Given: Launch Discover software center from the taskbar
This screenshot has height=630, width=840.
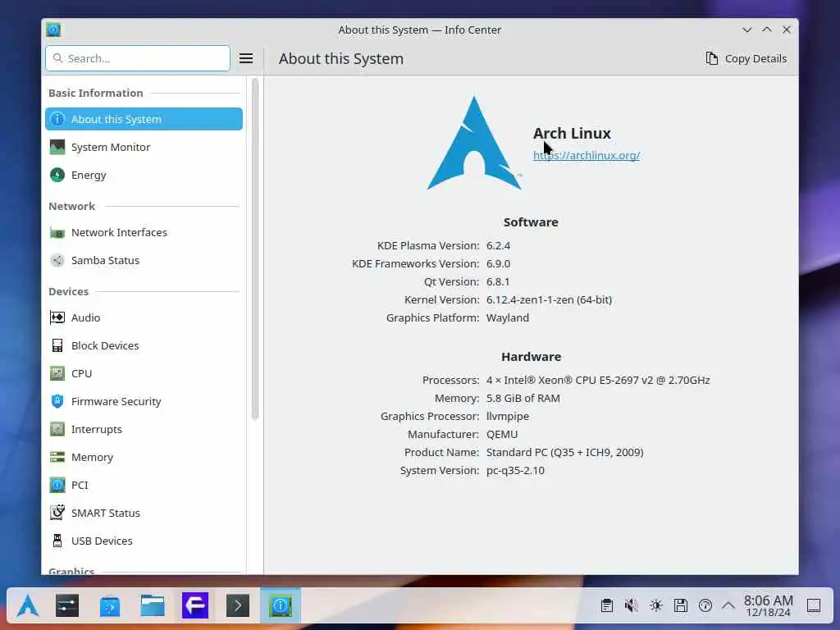Looking at the screenshot, I should [x=110, y=606].
